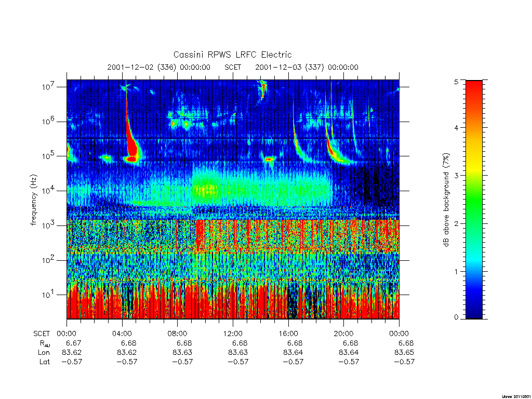The width and height of the screenshot is (532, 399).
Task: Click the time label '16:00'
Action: pyautogui.click(x=288, y=334)
